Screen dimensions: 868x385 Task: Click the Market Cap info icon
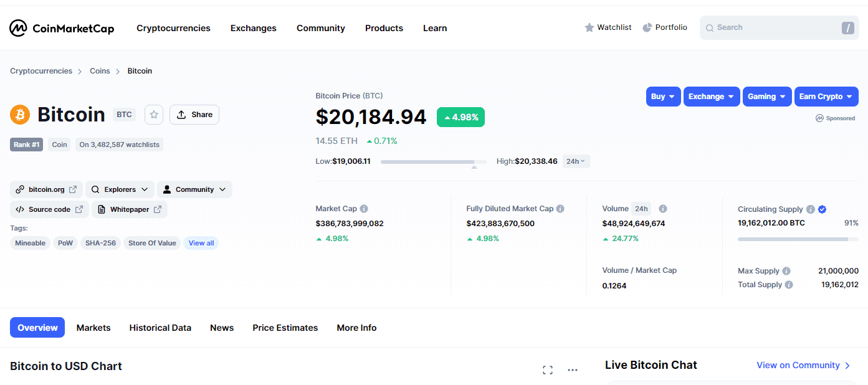tap(364, 209)
